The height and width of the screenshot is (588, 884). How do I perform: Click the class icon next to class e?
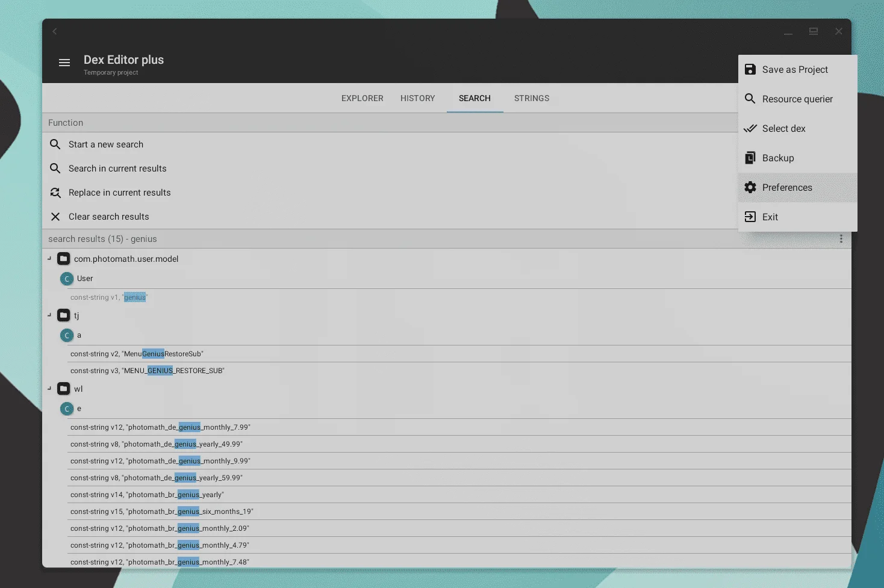67,409
